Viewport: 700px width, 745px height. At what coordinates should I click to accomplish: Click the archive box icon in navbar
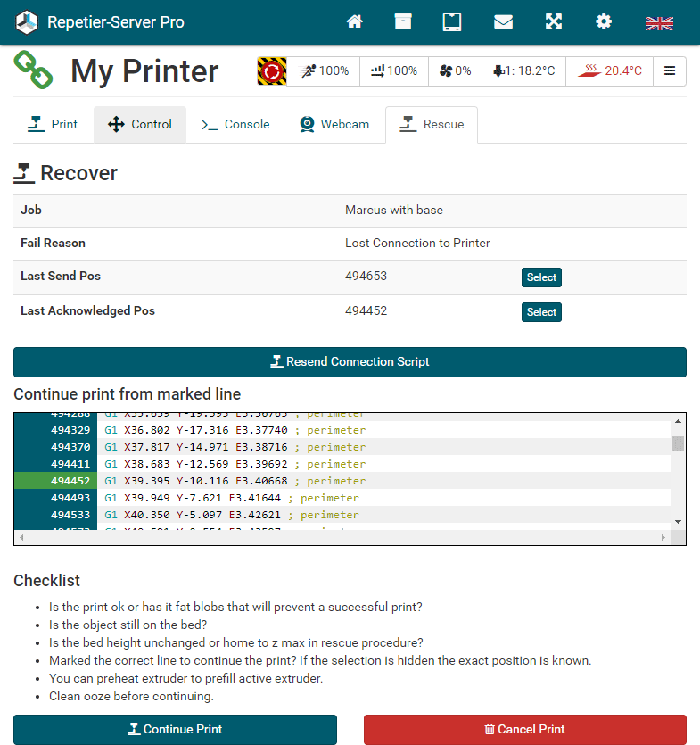point(403,22)
